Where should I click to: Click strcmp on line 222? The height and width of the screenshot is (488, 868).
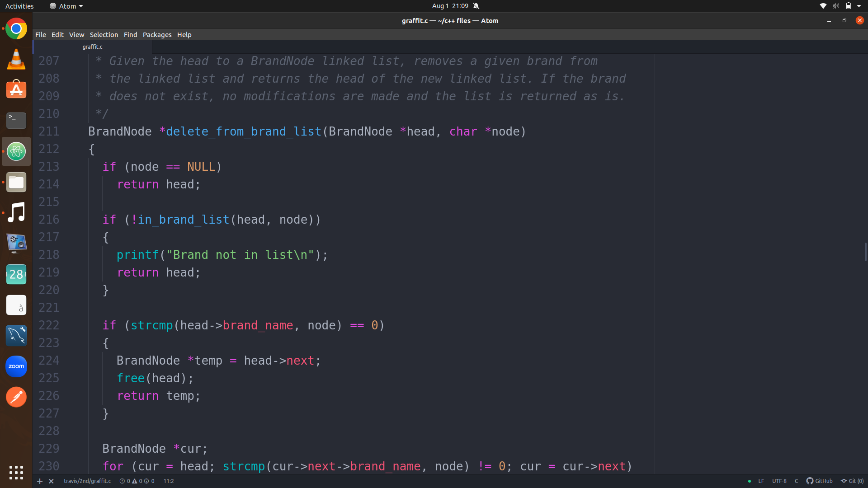point(152,325)
